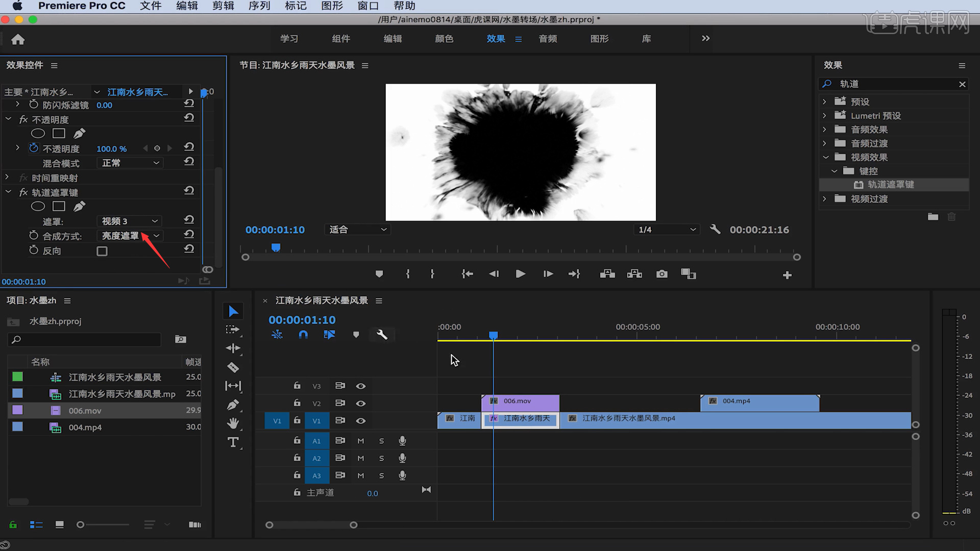Click the Play button in program monitor
Screen dimensions: 980x551
pyautogui.click(x=520, y=274)
